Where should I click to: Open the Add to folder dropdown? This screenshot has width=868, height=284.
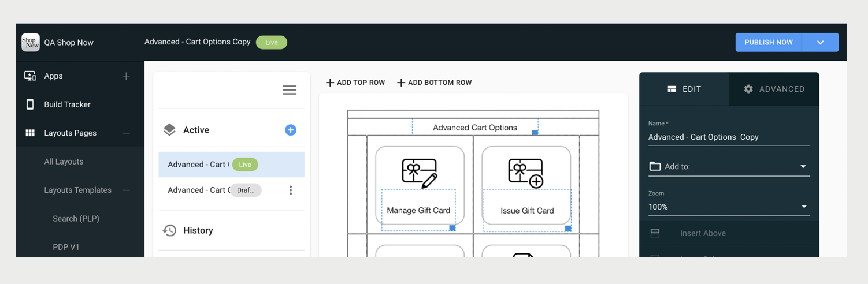click(x=729, y=166)
